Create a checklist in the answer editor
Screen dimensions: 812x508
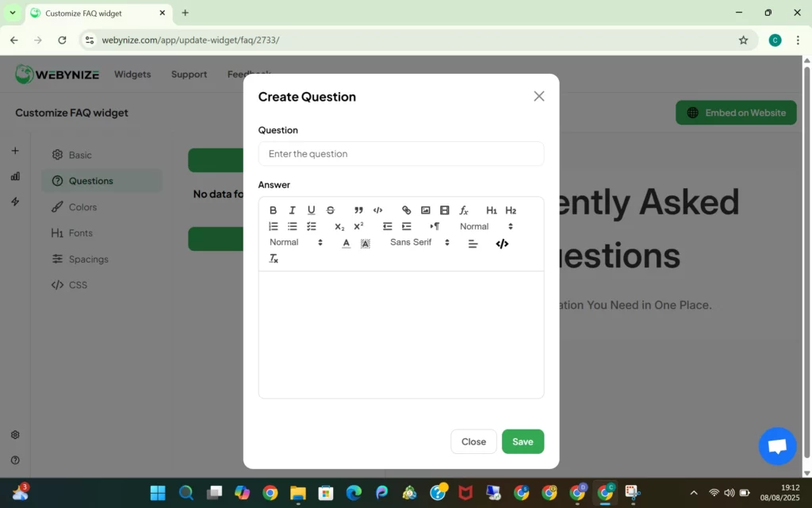tap(311, 226)
